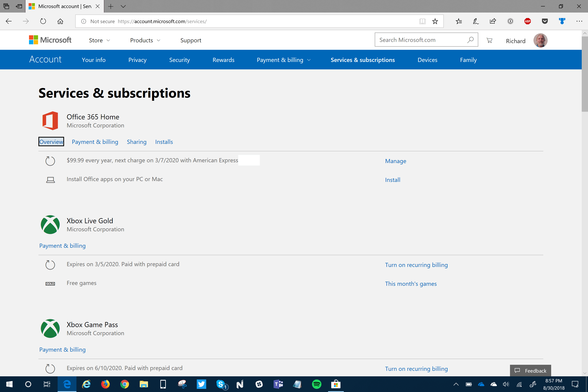Switch to the Sharing tab for Office 365
Screen dimensions: 588x392
tap(136, 142)
